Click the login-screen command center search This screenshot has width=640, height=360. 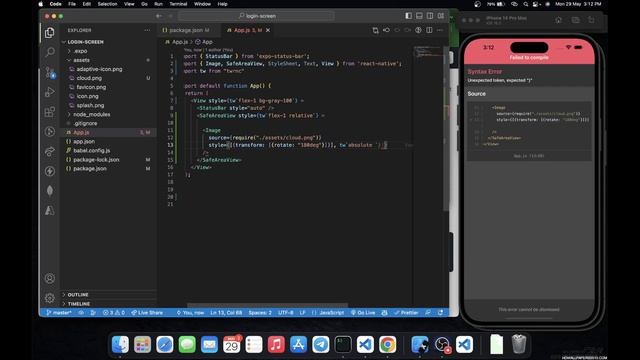(256, 16)
